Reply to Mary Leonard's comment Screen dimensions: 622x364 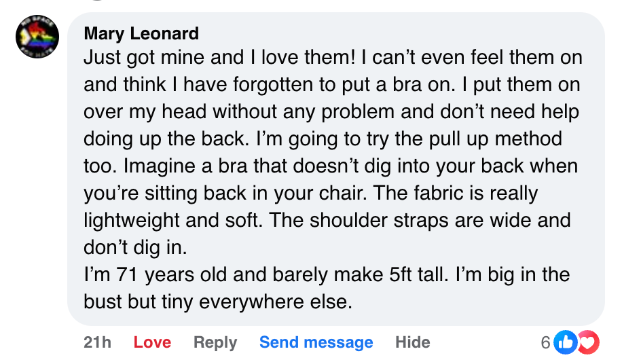point(215,343)
